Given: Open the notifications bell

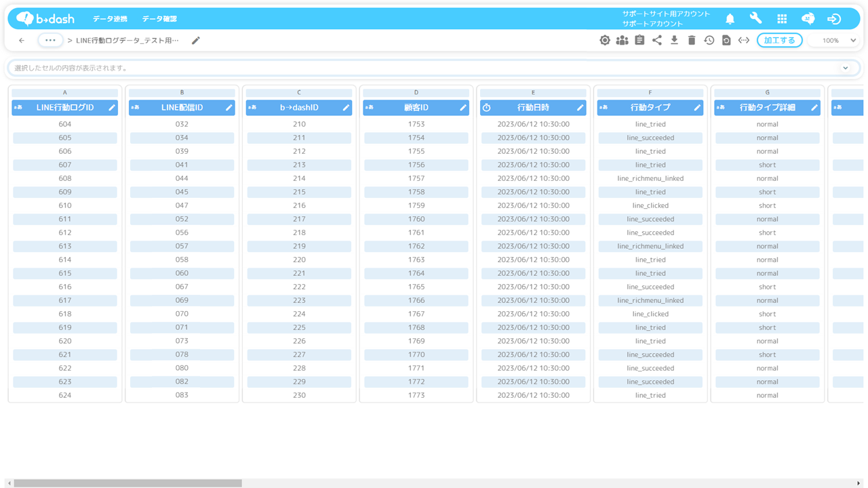Looking at the screenshot, I should pyautogui.click(x=730, y=19).
